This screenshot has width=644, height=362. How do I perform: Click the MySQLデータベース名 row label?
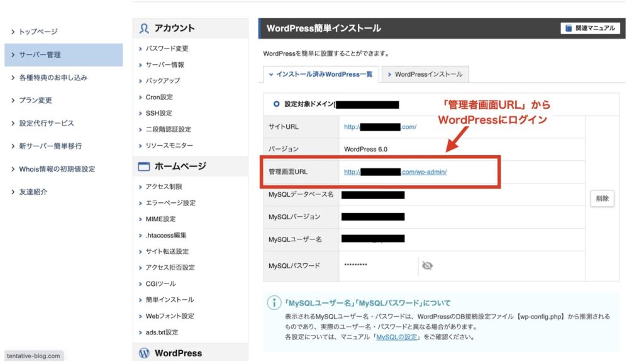coord(301,195)
